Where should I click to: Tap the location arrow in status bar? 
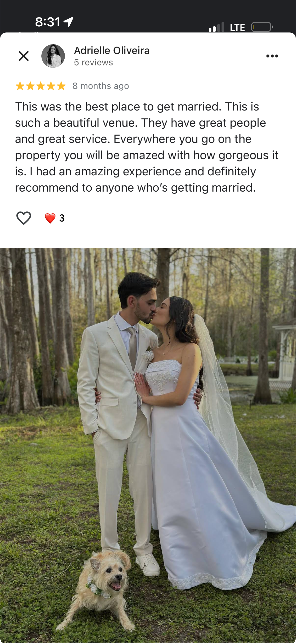tap(68, 22)
